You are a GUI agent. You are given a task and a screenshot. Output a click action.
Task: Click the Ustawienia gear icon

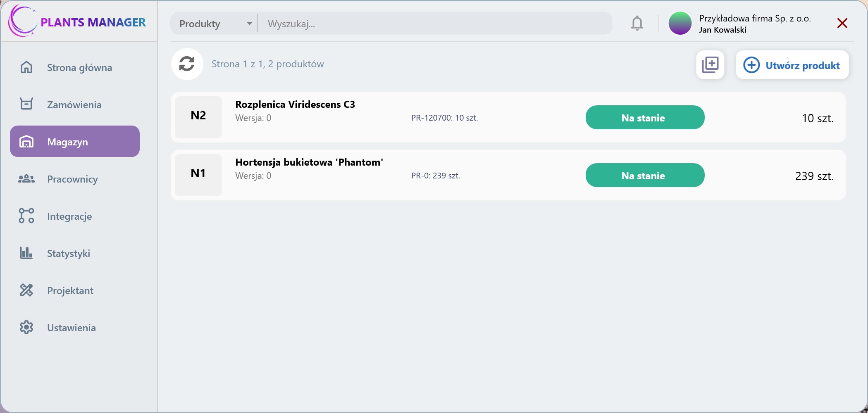pyautogui.click(x=26, y=328)
